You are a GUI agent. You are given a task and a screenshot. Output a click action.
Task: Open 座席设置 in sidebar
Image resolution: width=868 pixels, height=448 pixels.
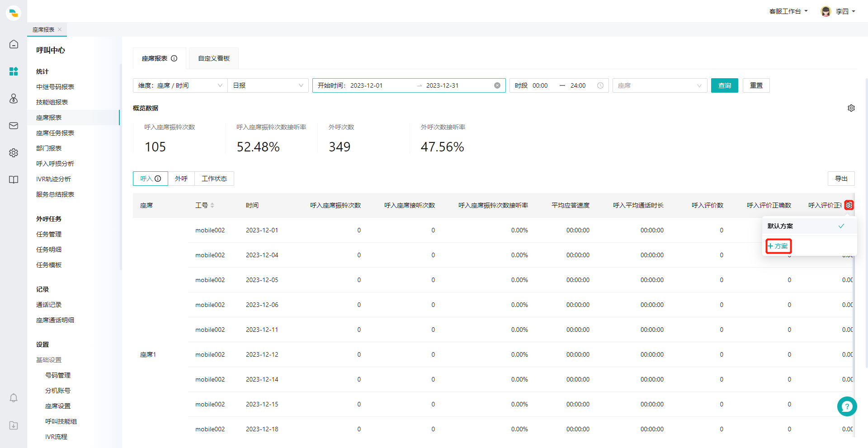coord(58,406)
